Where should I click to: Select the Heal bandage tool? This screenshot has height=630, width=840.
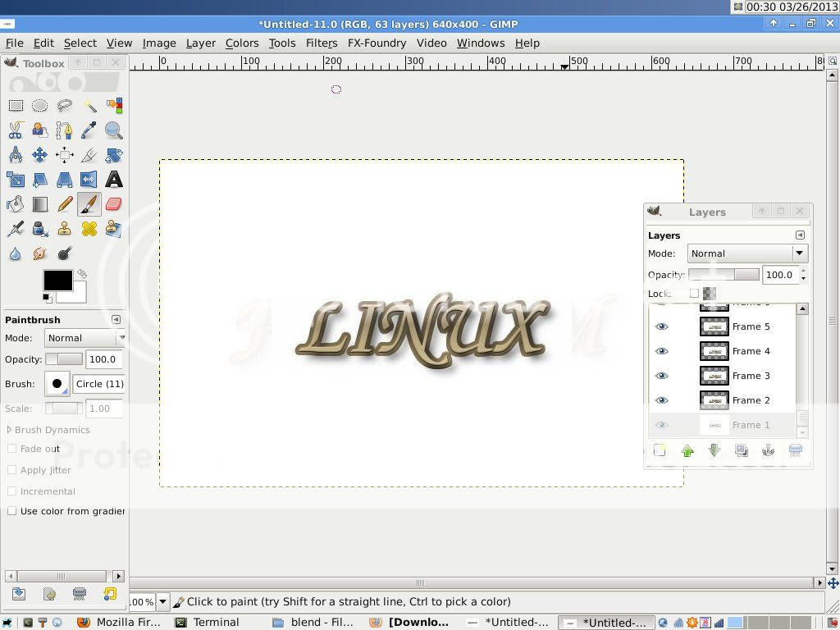pyautogui.click(x=89, y=229)
